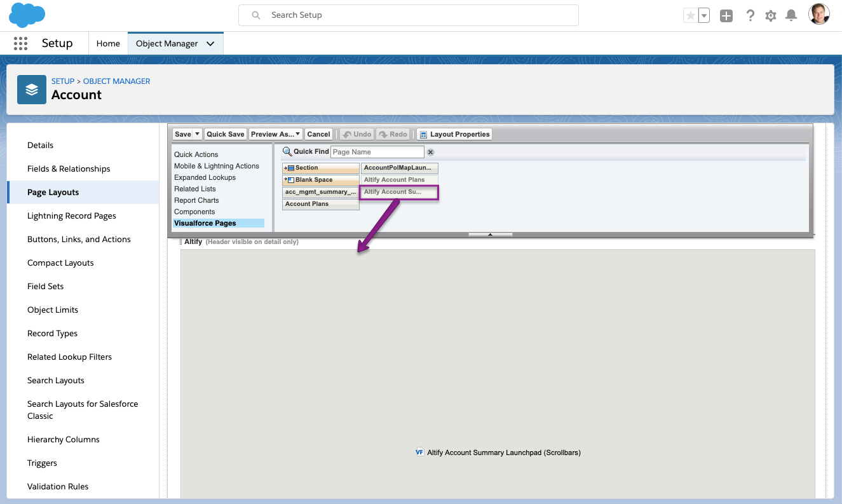Select the acc_mgmt_summary_ palette item

321,192
